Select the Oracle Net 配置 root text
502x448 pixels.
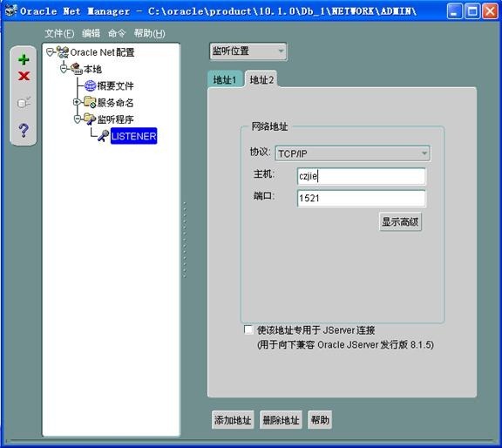click(102, 52)
